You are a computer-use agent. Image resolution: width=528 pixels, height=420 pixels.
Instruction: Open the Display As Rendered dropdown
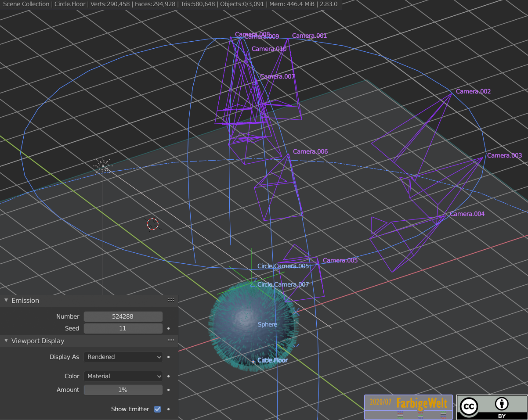click(x=123, y=357)
